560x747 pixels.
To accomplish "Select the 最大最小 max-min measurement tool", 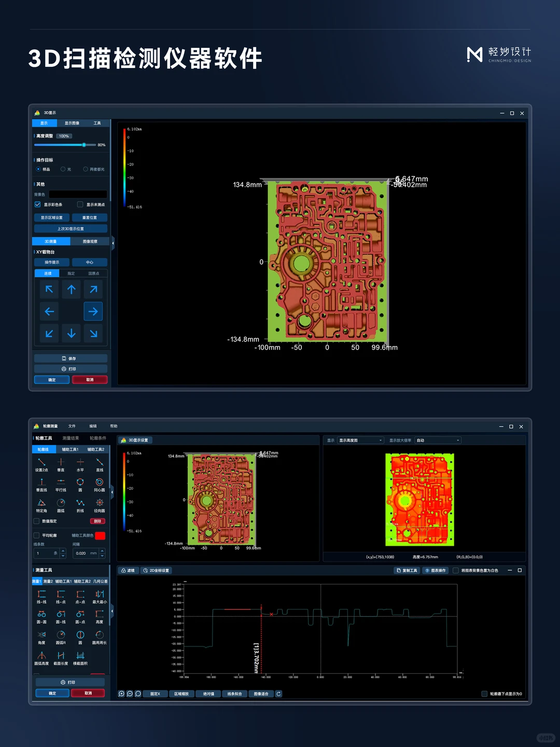I will pyautogui.click(x=100, y=597).
